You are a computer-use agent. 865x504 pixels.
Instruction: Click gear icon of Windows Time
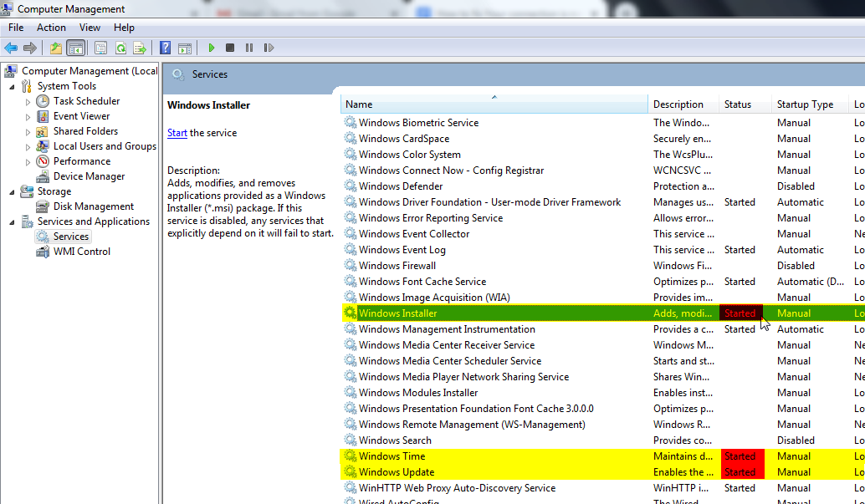point(350,456)
